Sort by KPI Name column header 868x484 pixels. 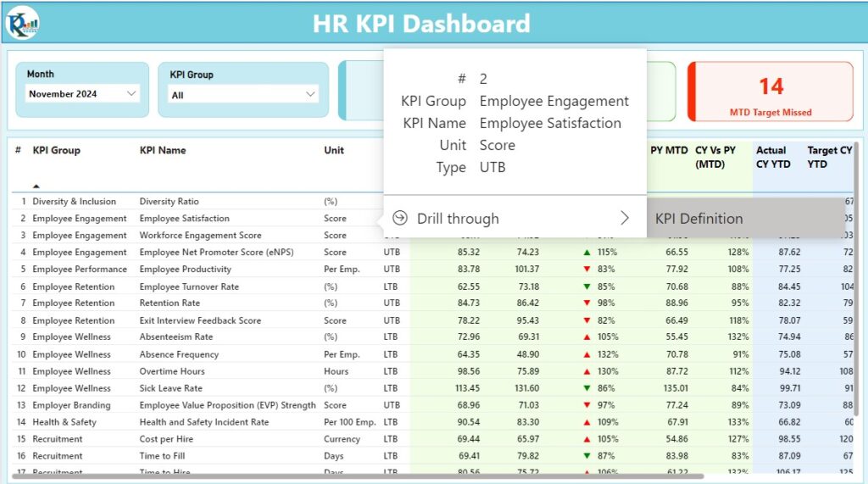click(x=163, y=150)
